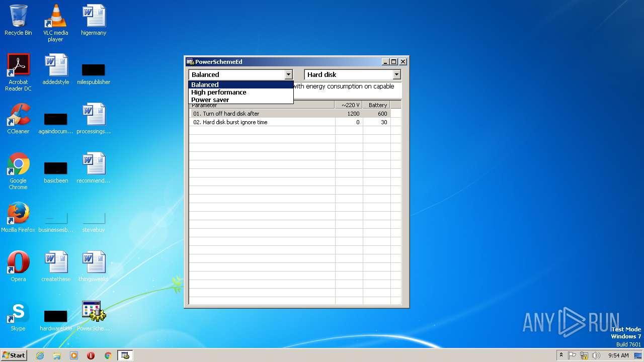
Task: Launch Opera from the taskbar
Action: tap(91, 355)
